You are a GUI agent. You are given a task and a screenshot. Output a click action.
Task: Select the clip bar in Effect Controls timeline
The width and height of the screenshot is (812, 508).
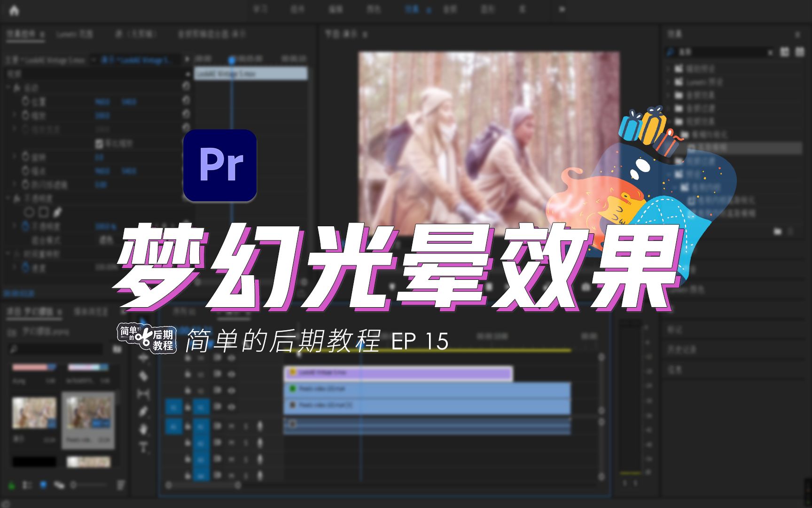click(251, 73)
